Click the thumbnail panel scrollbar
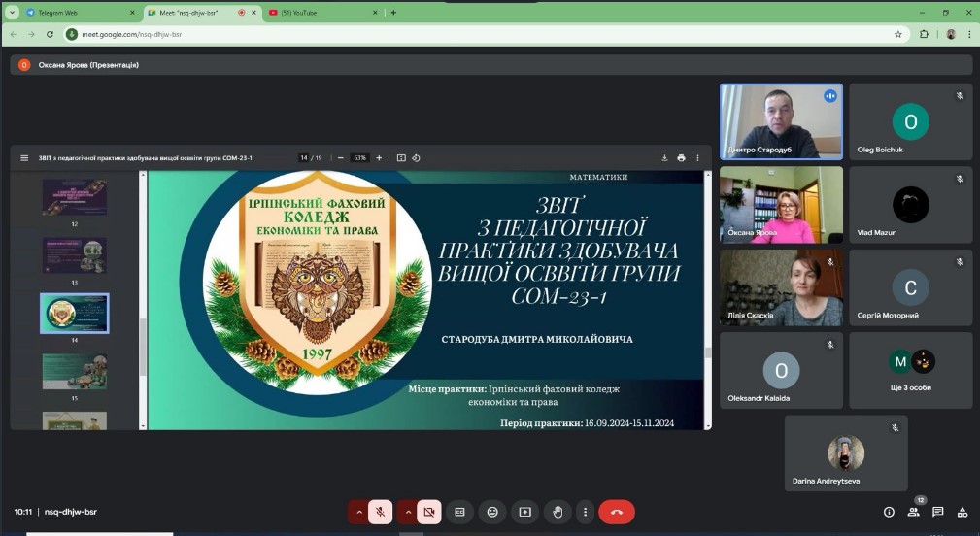This screenshot has height=536, width=980. (143, 348)
